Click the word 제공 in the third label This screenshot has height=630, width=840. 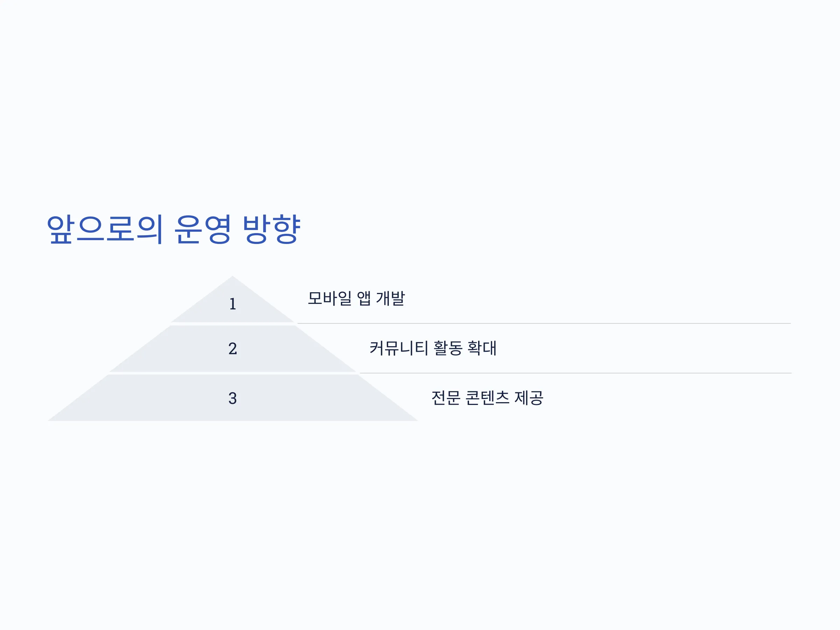pos(529,398)
